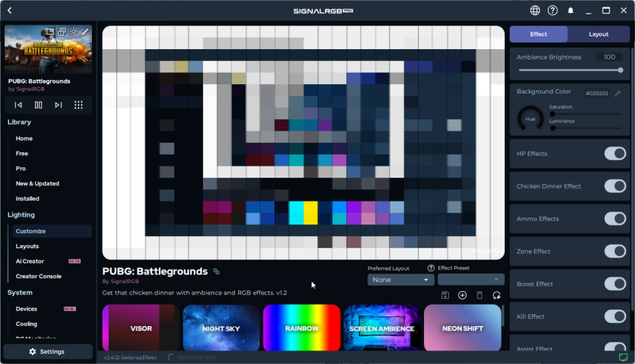Open the effects grid icon
The image size is (635, 364).
[79, 105]
